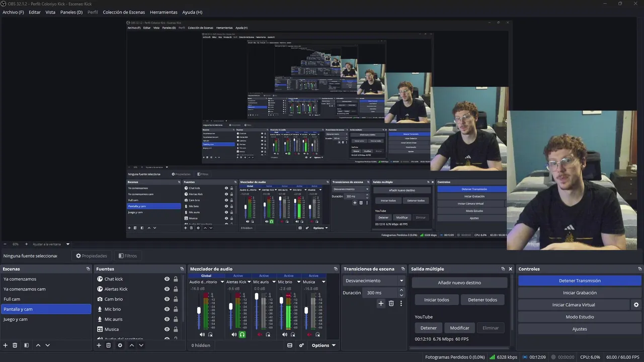Open Musica channel dropdown arrow
Screen dimensions: 644x362
[x=324, y=282]
